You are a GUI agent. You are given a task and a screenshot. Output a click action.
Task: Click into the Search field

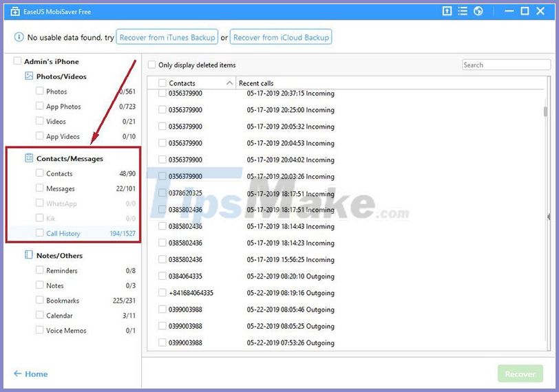coord(506,65)
